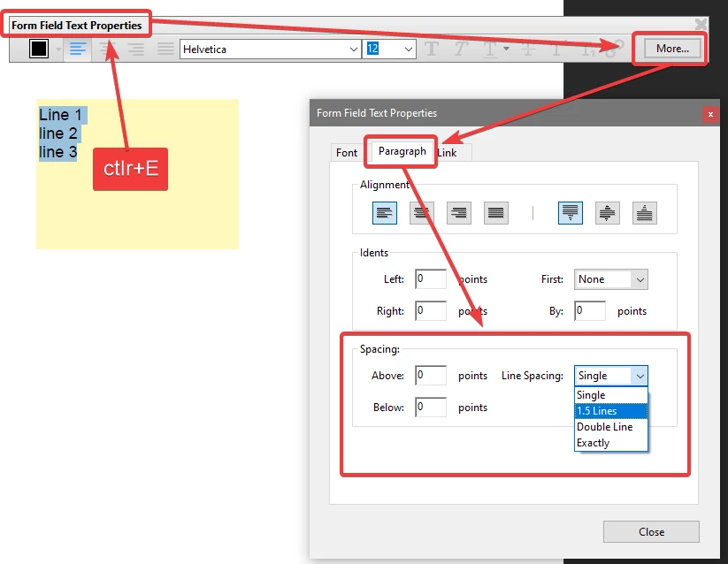Collapse the Line Spacing dropdown
This screenshot has height=564, width=728.
coord(640,376)
